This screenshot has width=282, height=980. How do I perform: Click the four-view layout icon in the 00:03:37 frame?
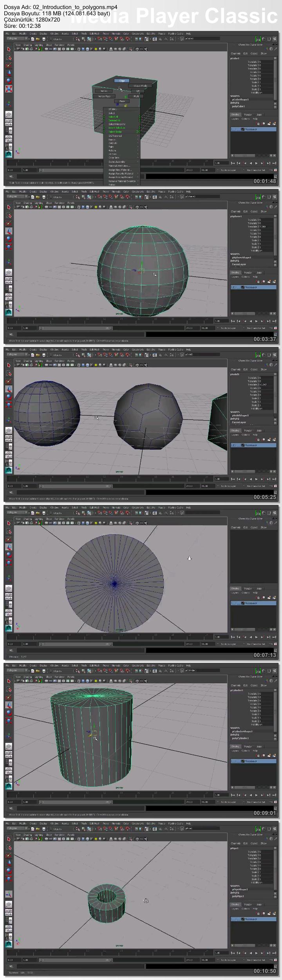[9, 281]
